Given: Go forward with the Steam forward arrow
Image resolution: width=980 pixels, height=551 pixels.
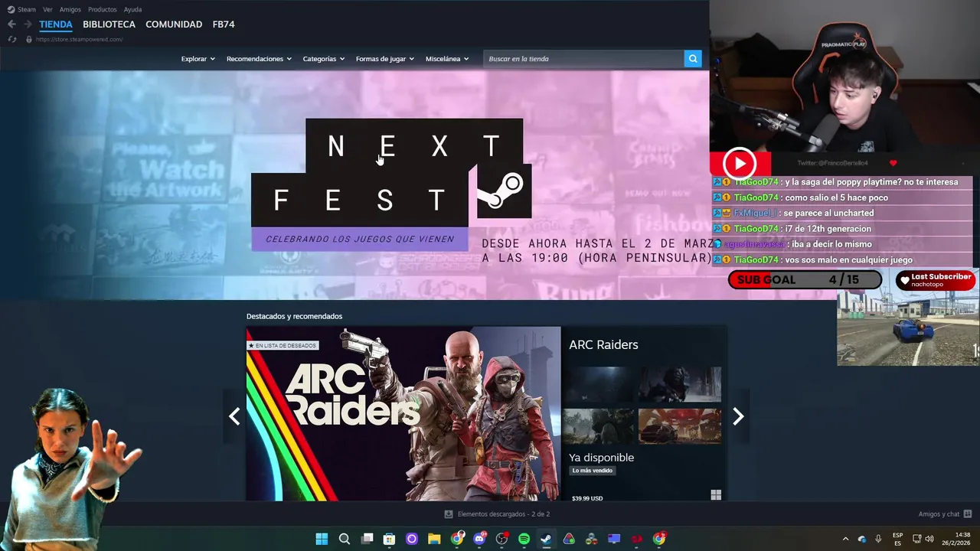Looking at the screenshot, I should coord(28,24).
